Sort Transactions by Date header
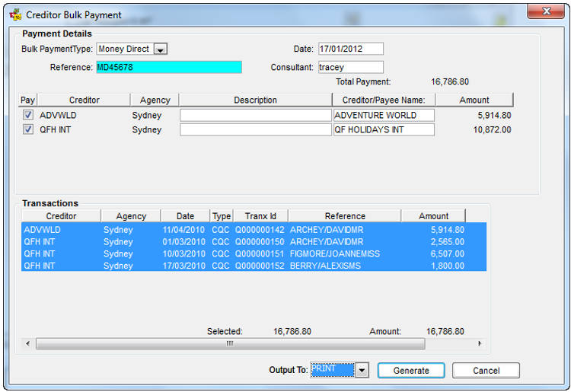This screenshot has width=571, height=392. [x=185, y=216]
